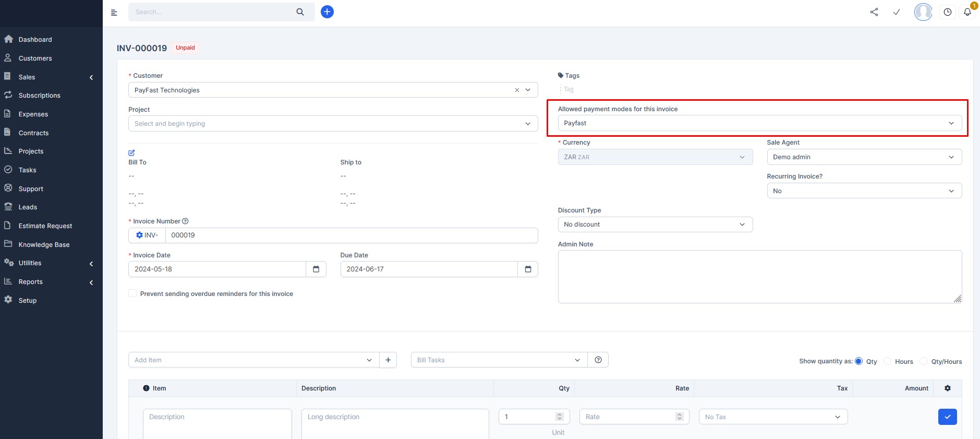Viewport: 980px width, 439px height.
Task: Click the Bill Tasks help question icon
Action: click(598, 360)
